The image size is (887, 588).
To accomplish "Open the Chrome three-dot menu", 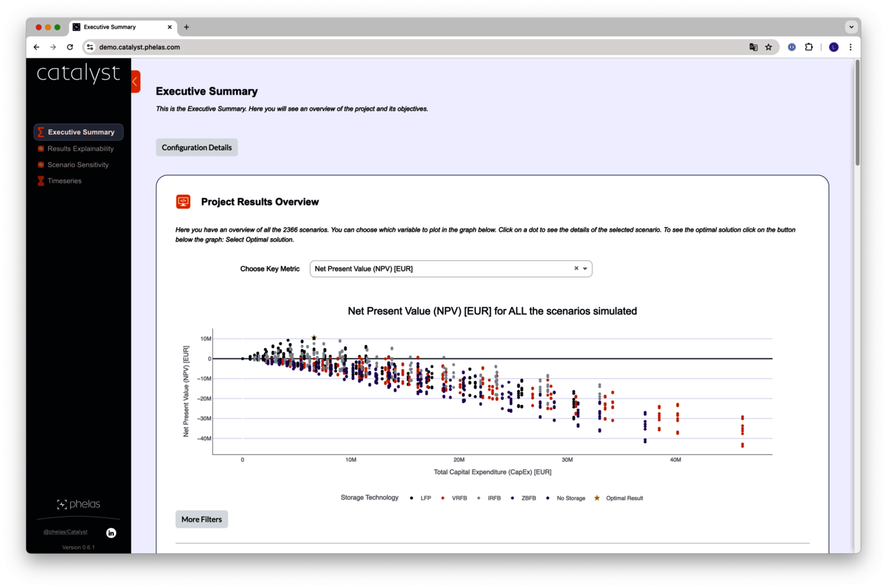I will (850, 47).
